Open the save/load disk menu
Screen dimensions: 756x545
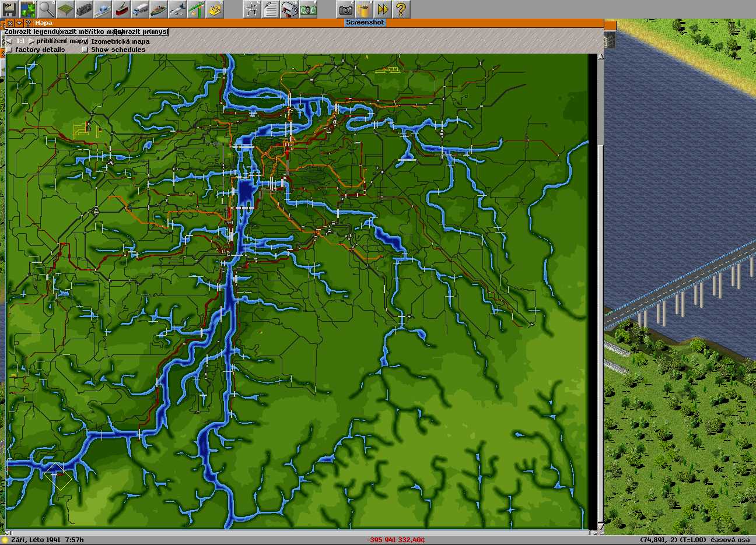pyautogui.click(x=9, y=9)
